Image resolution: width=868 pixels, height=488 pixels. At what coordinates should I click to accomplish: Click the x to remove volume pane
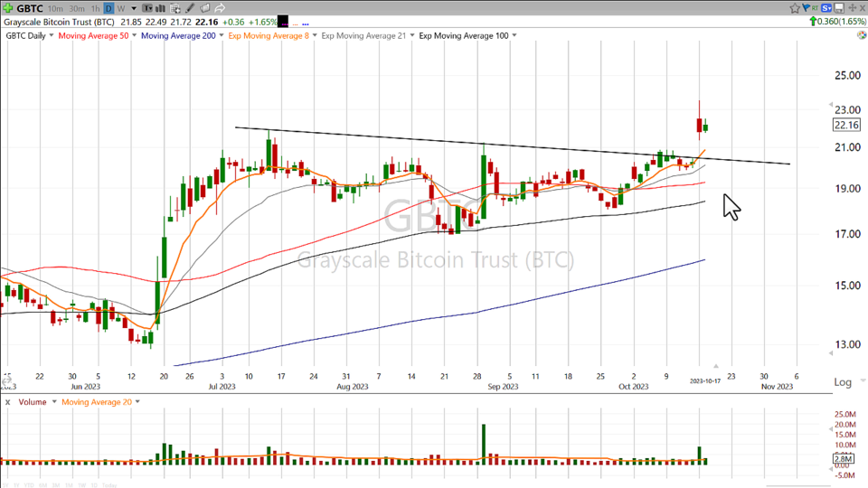coord(8,402)
